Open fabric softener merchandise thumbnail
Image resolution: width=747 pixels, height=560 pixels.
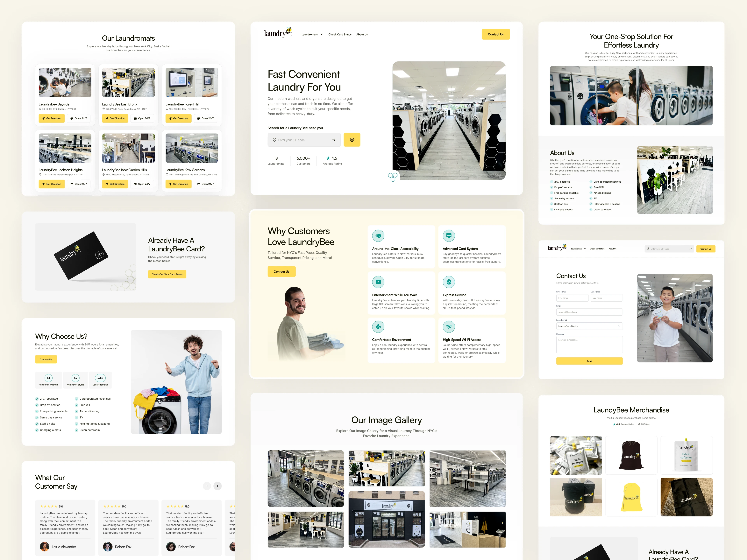687,455
